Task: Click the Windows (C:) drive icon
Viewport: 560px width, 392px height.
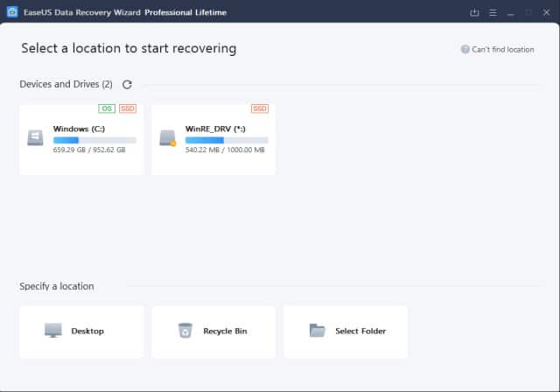Action: (35, 138)
